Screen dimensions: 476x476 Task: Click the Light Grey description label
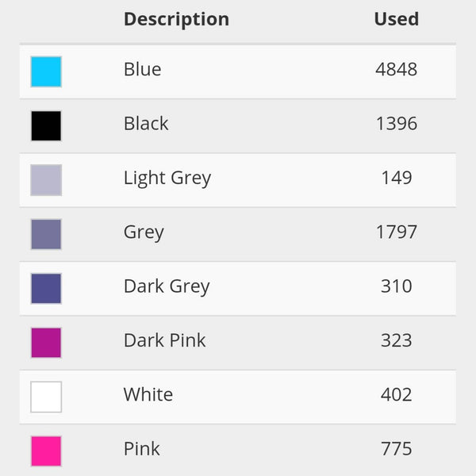click(x=167, y=178)
